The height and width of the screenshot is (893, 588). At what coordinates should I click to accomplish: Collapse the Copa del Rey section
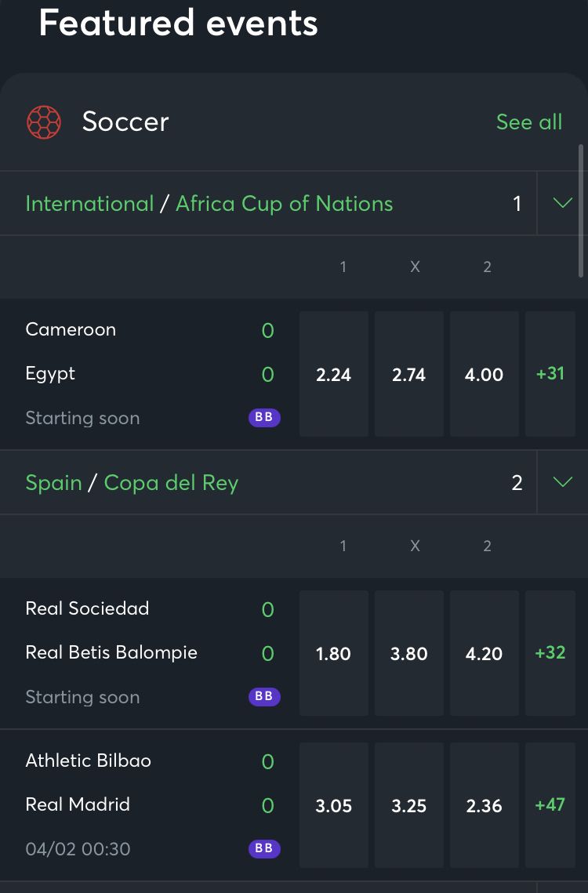[x=562, y=482]
